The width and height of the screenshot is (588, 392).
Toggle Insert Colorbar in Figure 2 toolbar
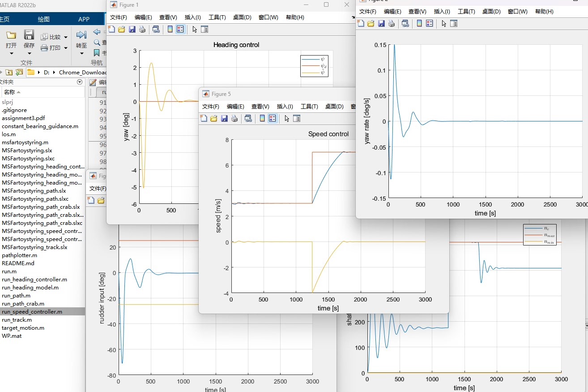(419, 24)
